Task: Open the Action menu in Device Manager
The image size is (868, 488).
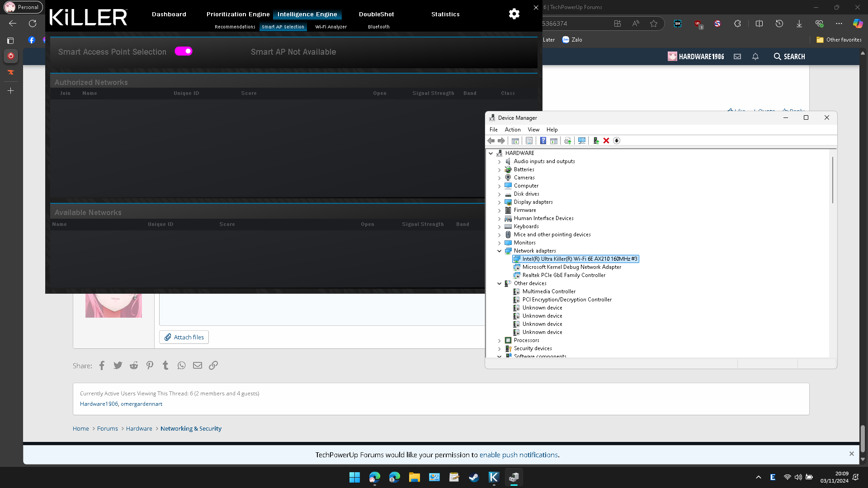Action: pyautogui.click(x=513, y=130)
